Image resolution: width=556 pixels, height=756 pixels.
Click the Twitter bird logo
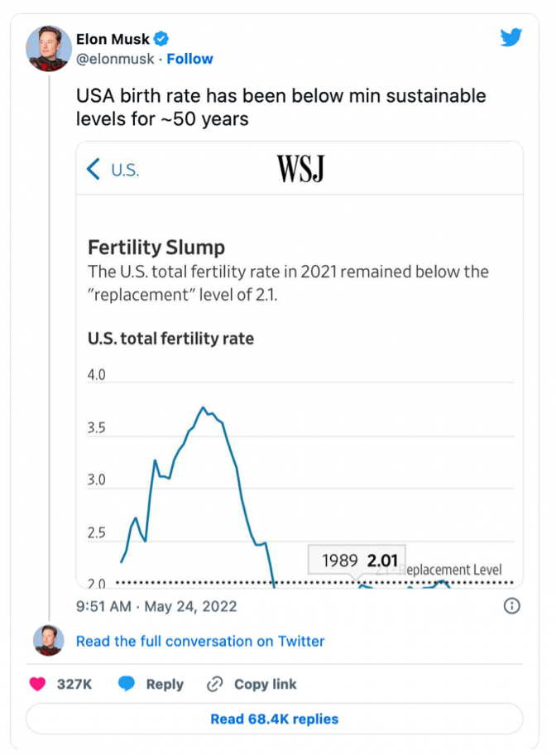tap(511, 37)
